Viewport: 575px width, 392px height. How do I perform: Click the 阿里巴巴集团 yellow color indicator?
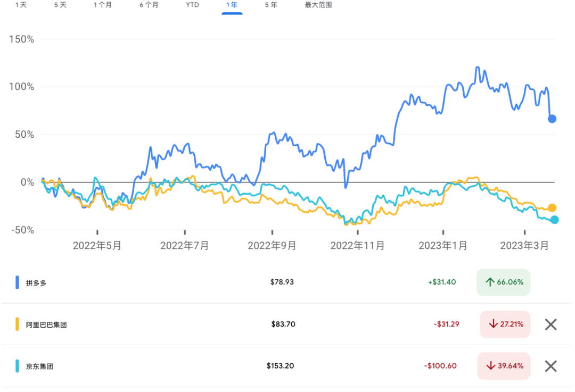pyautogui.click(x=17, y=324)
